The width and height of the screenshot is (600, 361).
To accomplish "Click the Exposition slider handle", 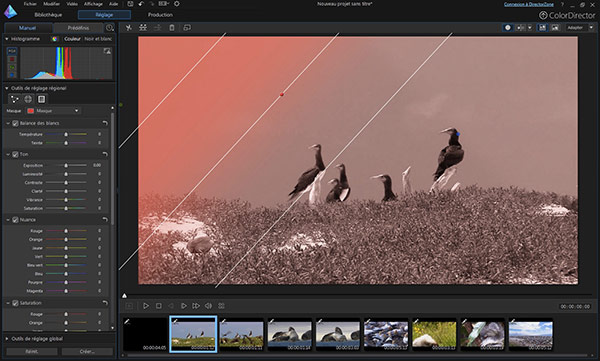I will pos(66,165).
